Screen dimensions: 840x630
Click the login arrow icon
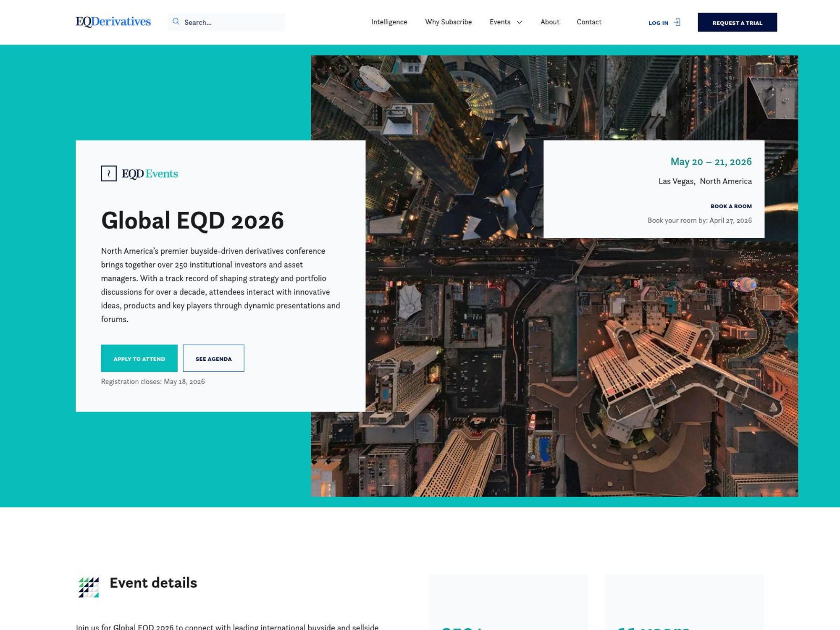tap(677, 22)
